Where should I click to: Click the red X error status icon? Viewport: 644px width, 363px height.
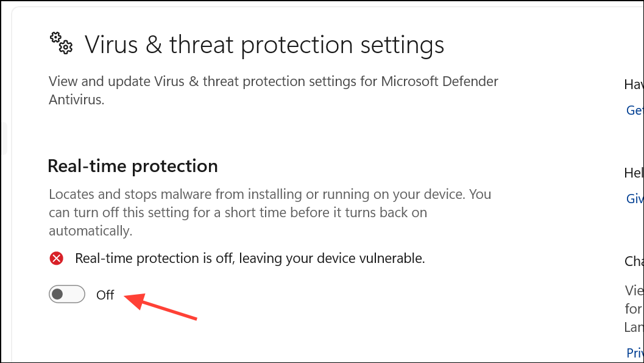tap(56, 259)
